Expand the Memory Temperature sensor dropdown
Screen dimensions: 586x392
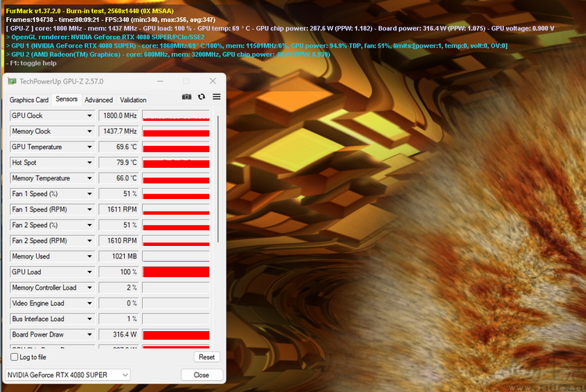pos(89,179)
